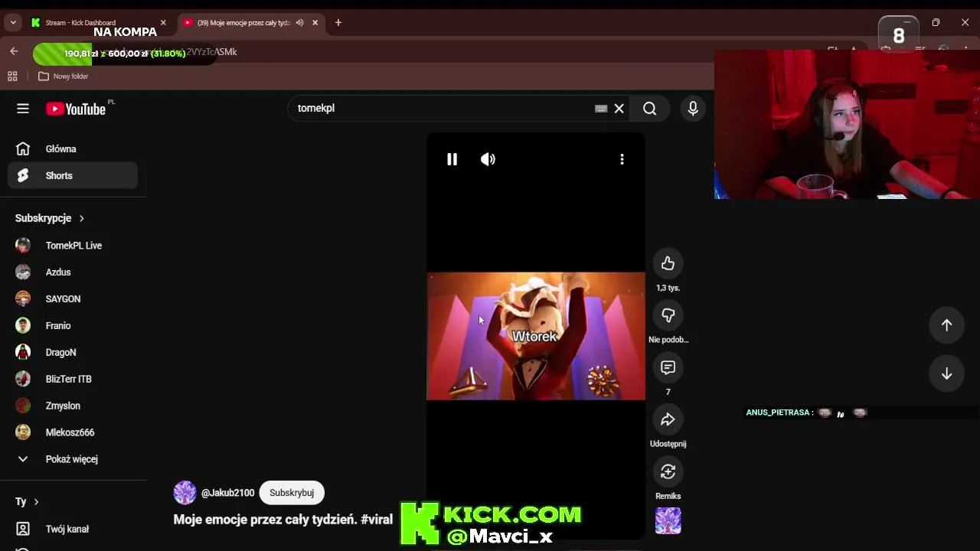The image size is (980, 551).
Task: Open the SAYGON channel
Action: pos(73,299)
